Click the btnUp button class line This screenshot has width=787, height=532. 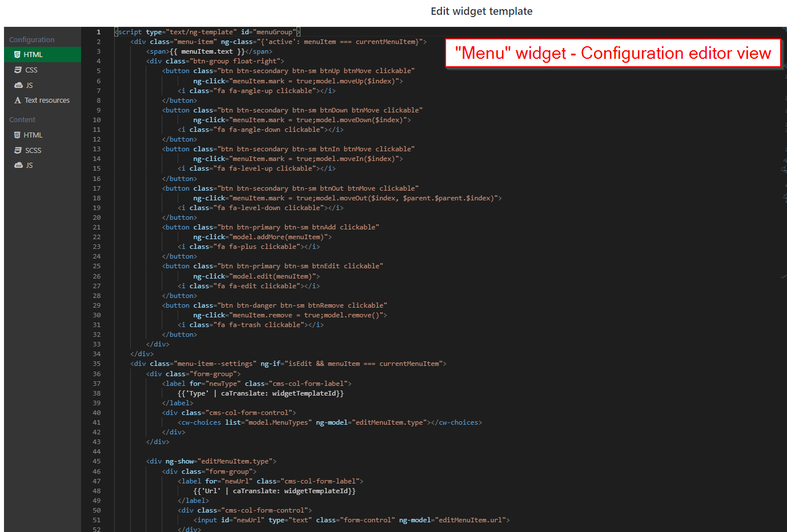tap(288, 71)
